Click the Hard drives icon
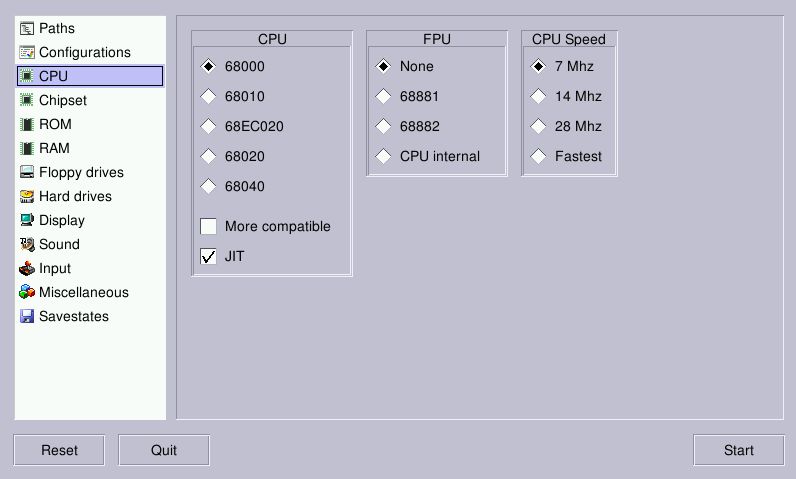Viewport: 796px width, 479px height. coord(27,196)
